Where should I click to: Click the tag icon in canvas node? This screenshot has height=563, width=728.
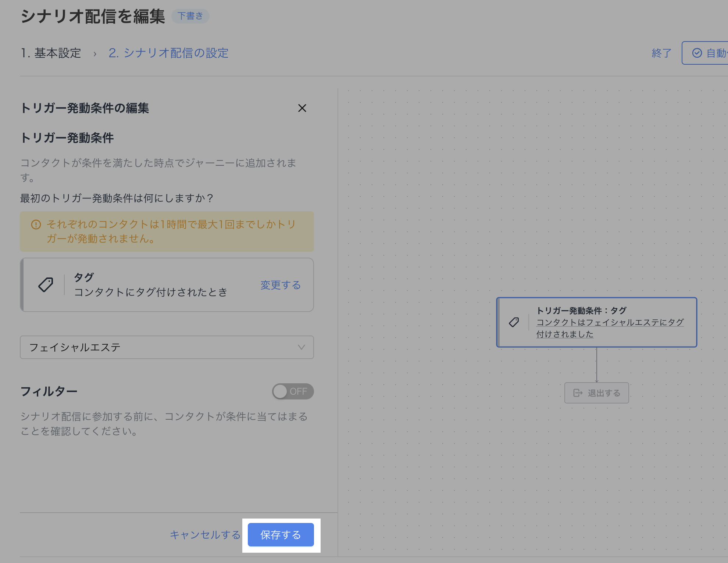(514, 322)
